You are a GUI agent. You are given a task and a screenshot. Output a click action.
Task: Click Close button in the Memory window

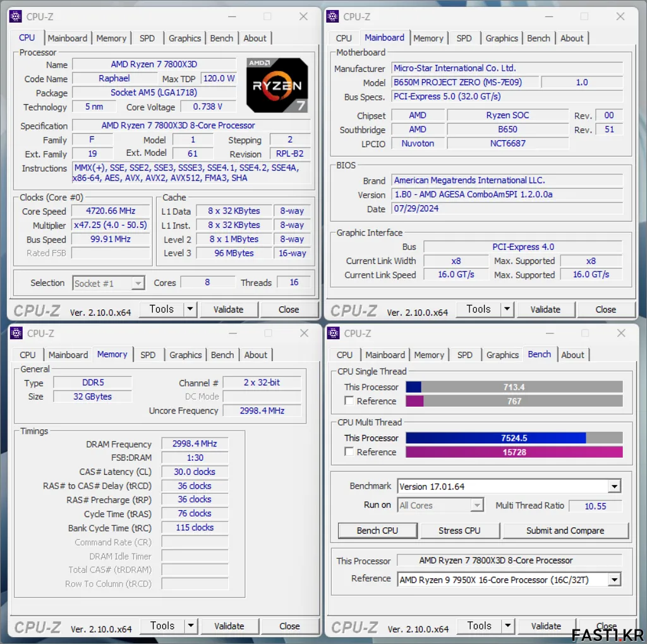click(x=289, y=626)
